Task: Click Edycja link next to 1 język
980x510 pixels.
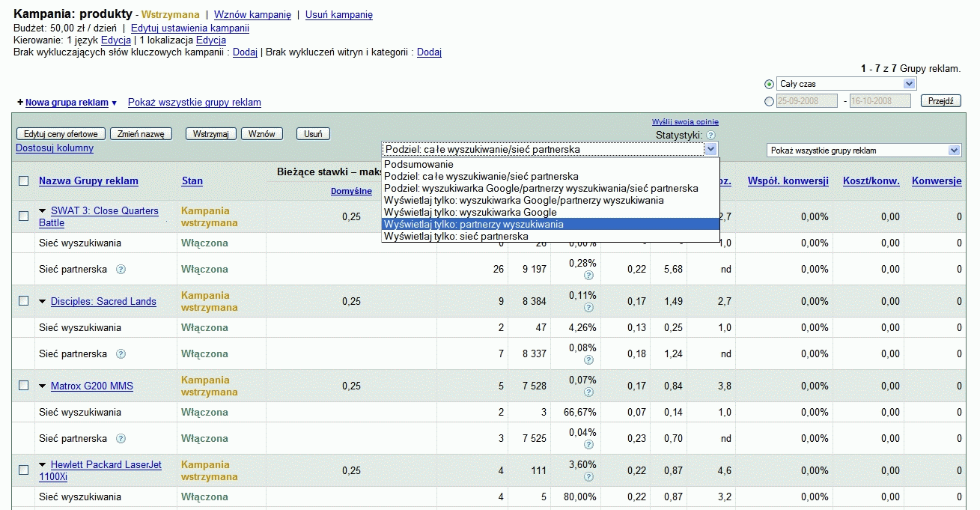Action: coord(116,40)
